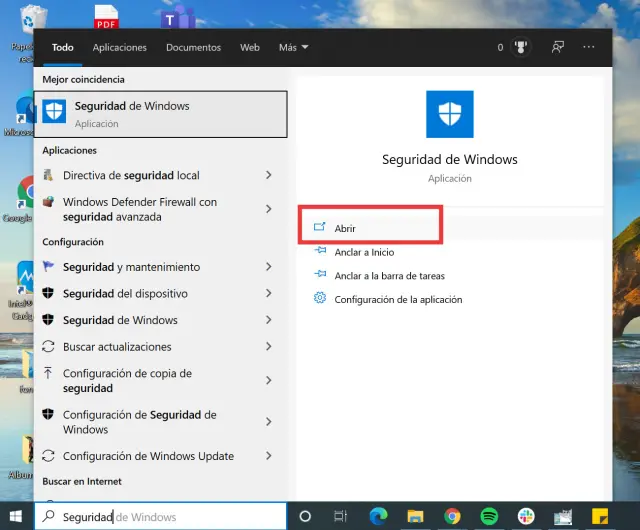Open Microsoft Edge from the taskbar
The width and height of the screenshot is (640, 530).
tap(378, 516)
